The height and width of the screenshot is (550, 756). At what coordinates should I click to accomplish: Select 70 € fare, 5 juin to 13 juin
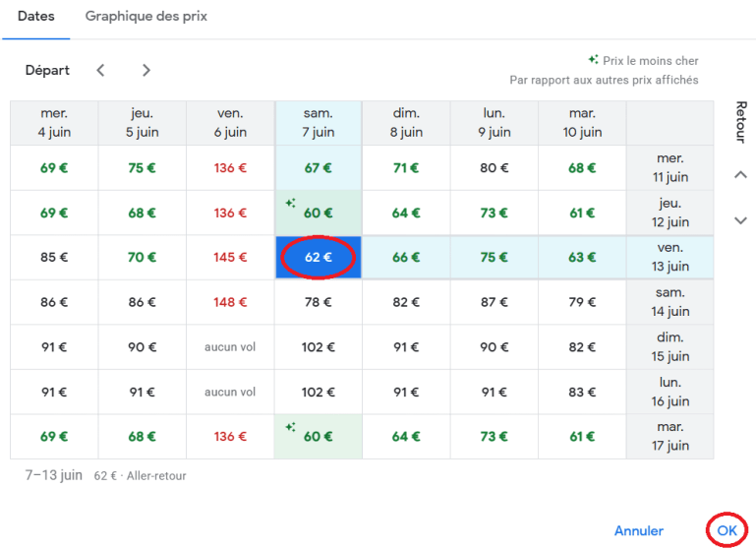coord(142,258)
